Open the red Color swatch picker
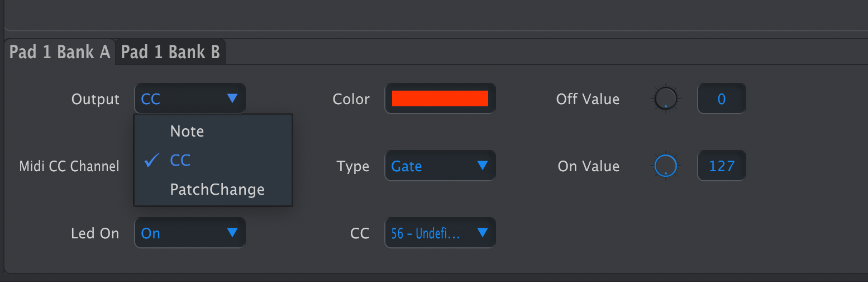The width and height of the screenshot is (868, 282). click(440, 98)
